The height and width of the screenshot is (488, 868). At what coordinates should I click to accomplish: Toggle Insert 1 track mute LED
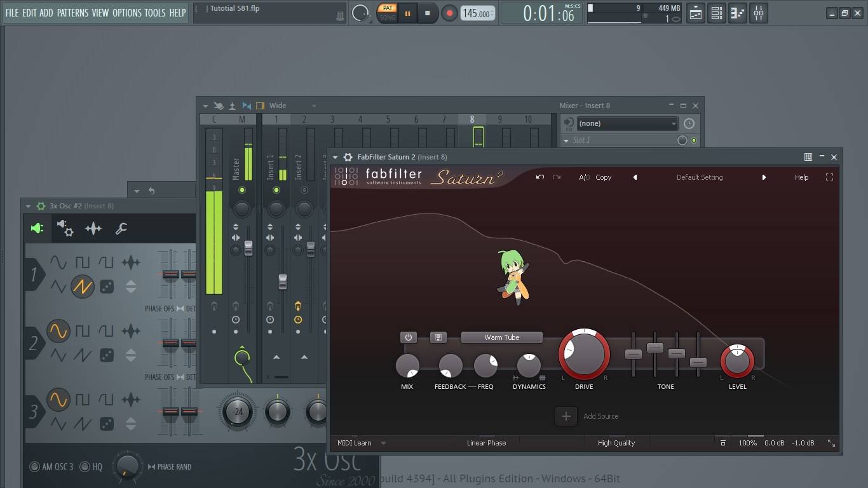click(276, 190)
